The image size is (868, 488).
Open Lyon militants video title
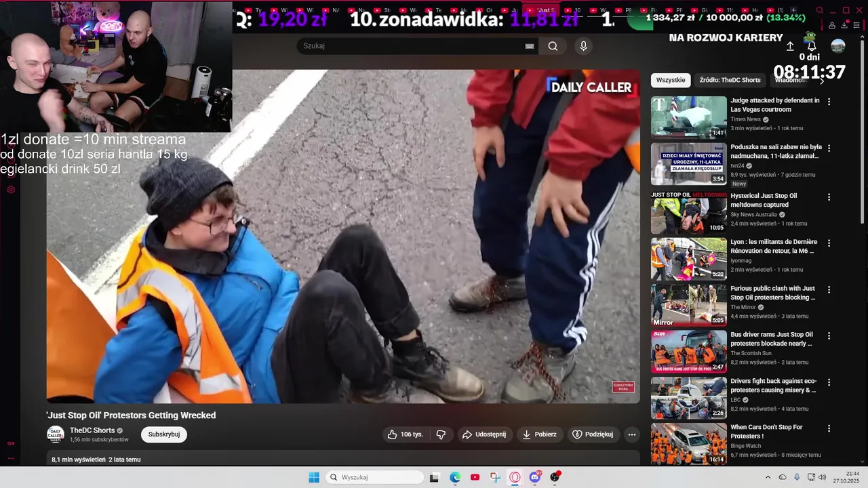click(x=774, y=246)
